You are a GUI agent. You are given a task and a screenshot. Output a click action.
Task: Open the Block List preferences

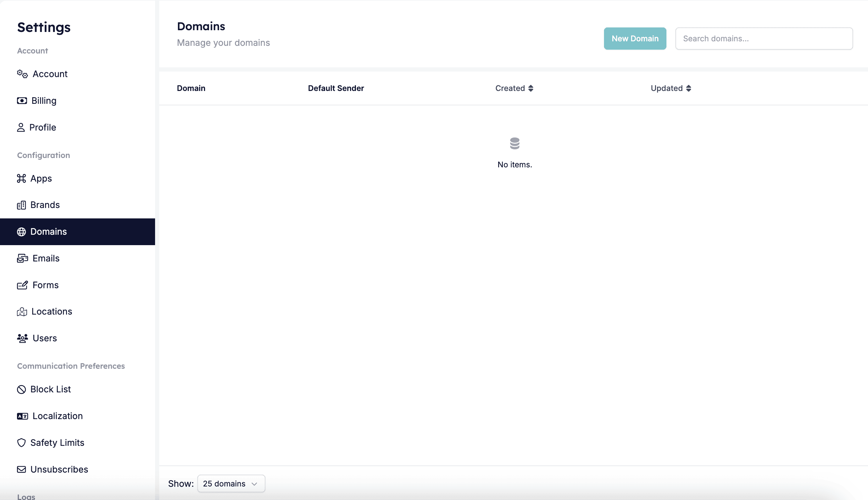77,389
